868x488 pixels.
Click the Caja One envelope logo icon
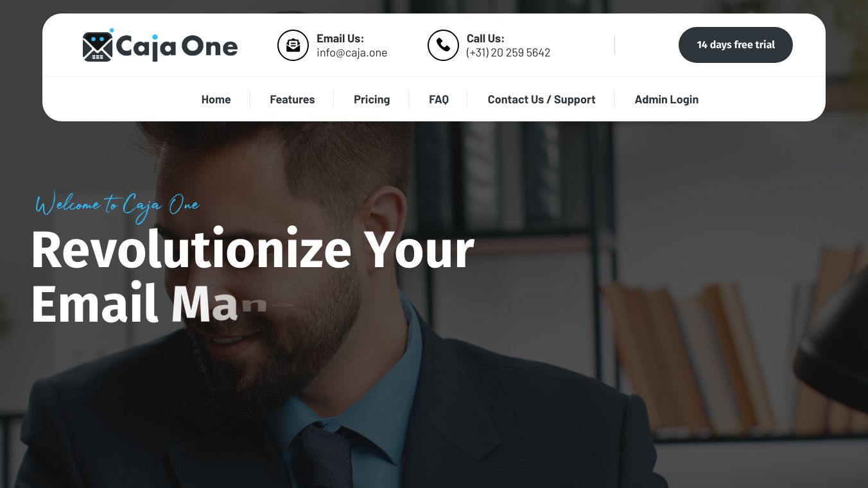point(98,45)
